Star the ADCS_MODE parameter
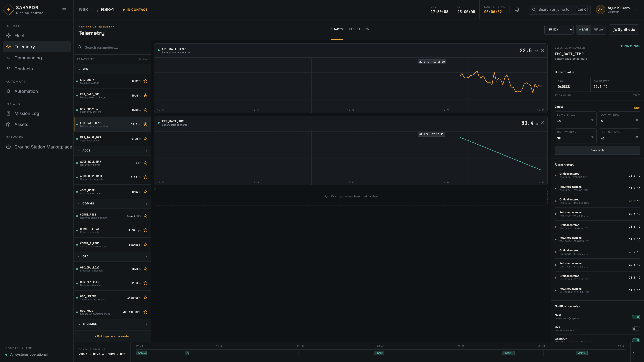The width and height of the screenshot is (644, 362). click(x=145, y=192)
